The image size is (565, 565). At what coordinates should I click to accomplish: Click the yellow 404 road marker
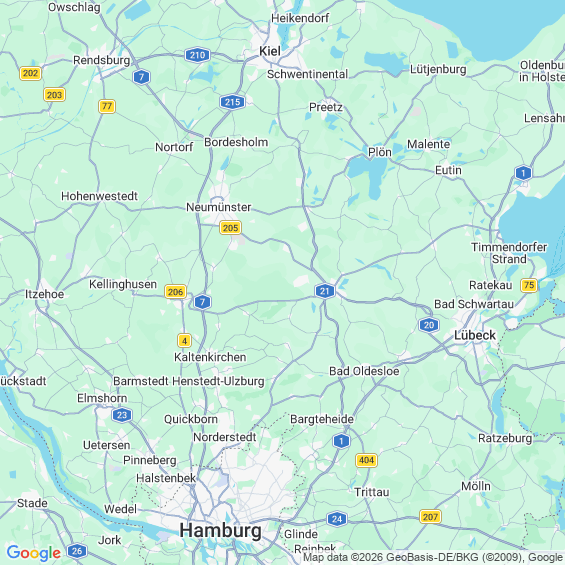(x=366, y=460)
